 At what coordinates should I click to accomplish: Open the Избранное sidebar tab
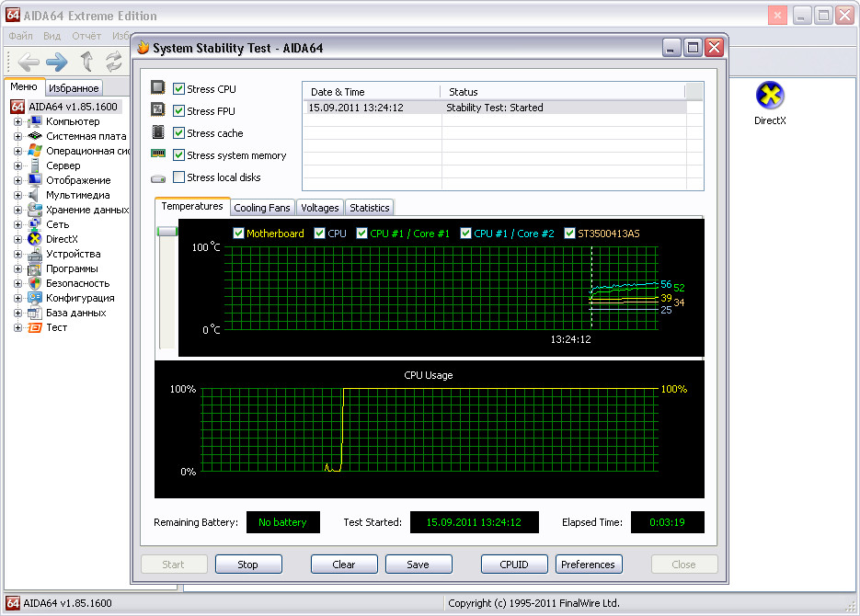pyautogui.click(x=74, y=88)
